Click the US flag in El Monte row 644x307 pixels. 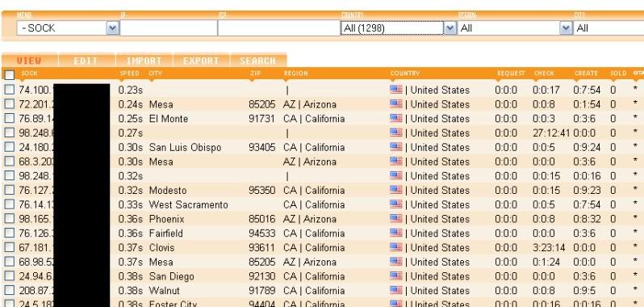point(396,119)
